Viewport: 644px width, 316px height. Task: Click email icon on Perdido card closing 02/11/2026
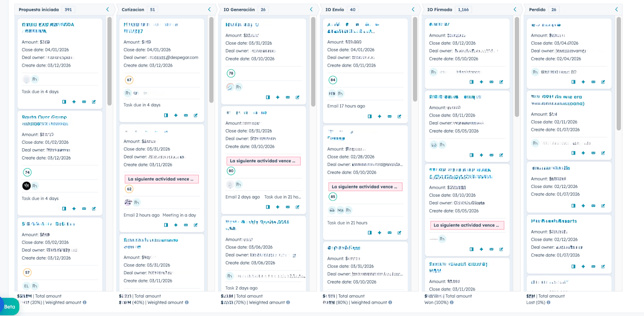593,153
